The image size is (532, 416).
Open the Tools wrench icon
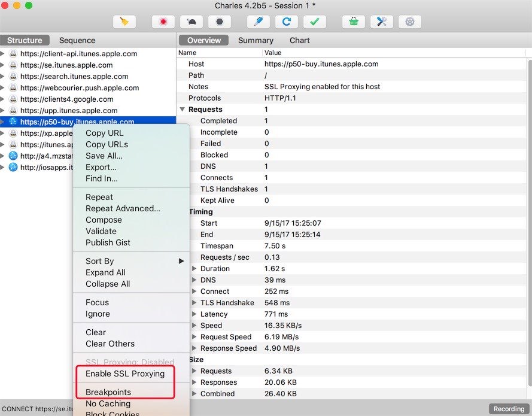pos(381,22)
